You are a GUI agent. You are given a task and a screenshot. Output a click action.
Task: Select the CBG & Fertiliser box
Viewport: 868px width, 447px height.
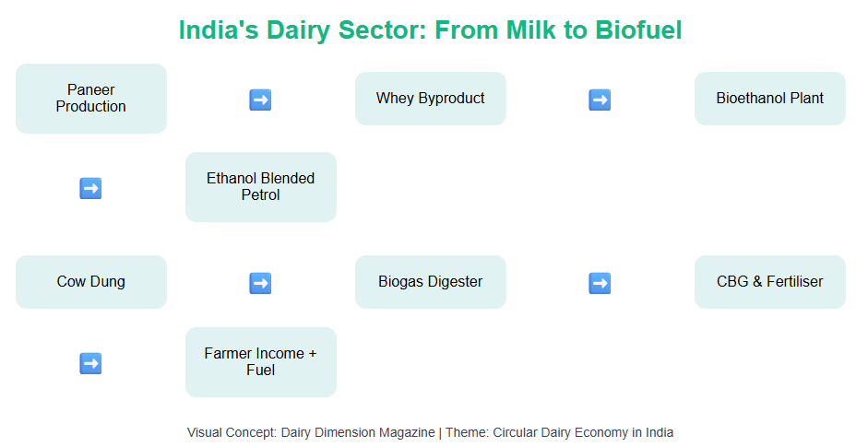(770, 282)
